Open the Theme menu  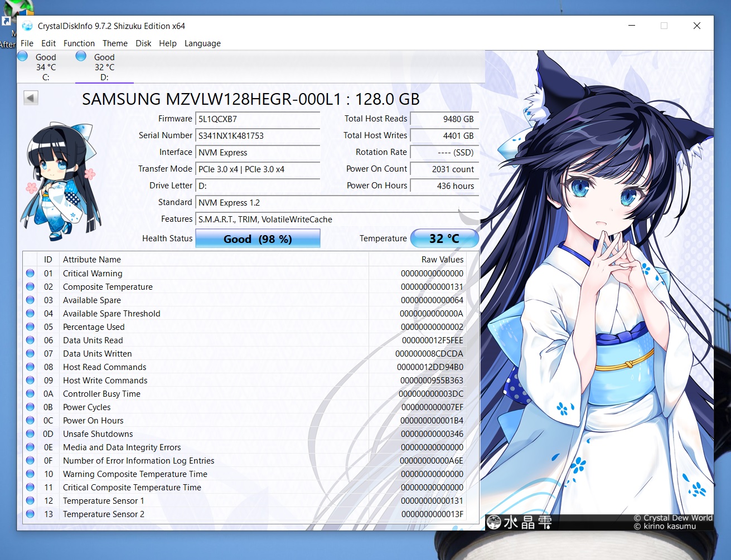(x=115, y=43)
